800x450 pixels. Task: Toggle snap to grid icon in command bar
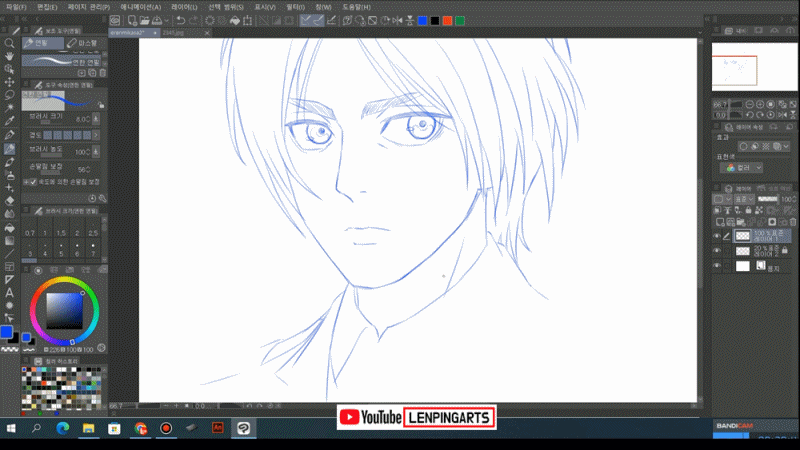click(331, 20)
